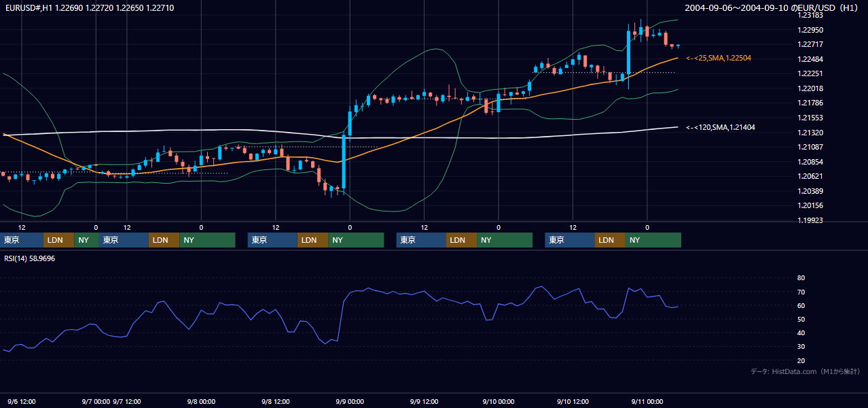The width and height of the screenshot is (868, 408).
Task: Select price level 1.20389 on axis
Action: 810,191
